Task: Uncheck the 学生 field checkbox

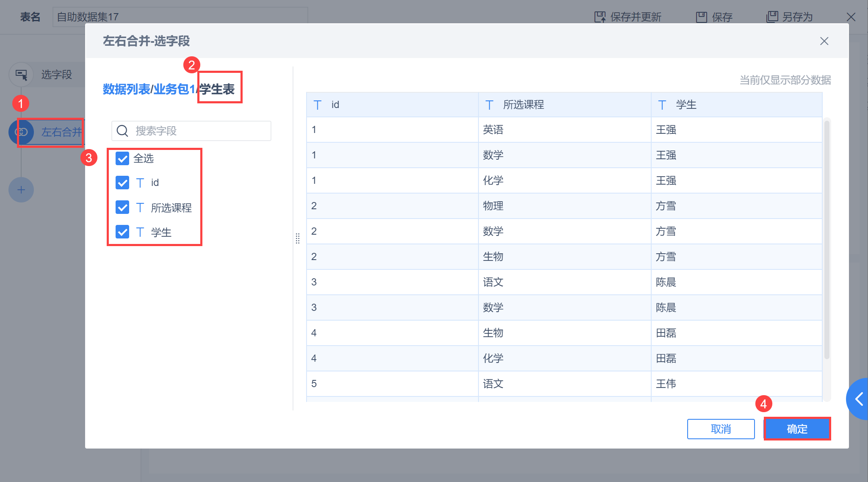Action: (122, 232)
